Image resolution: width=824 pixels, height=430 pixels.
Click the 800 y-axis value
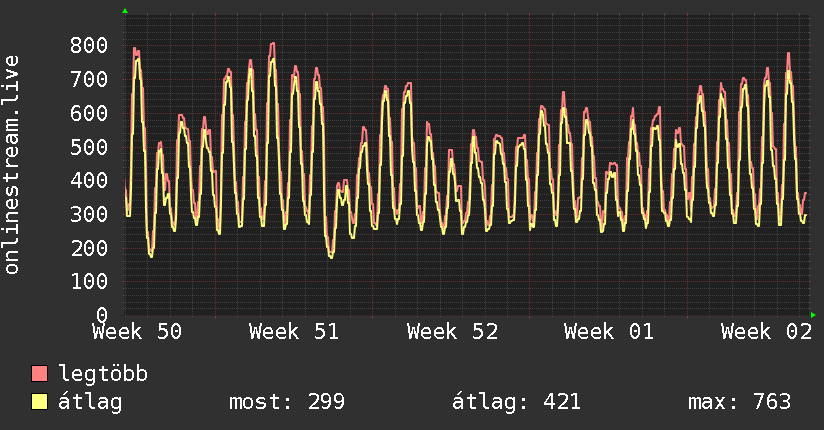89,45
